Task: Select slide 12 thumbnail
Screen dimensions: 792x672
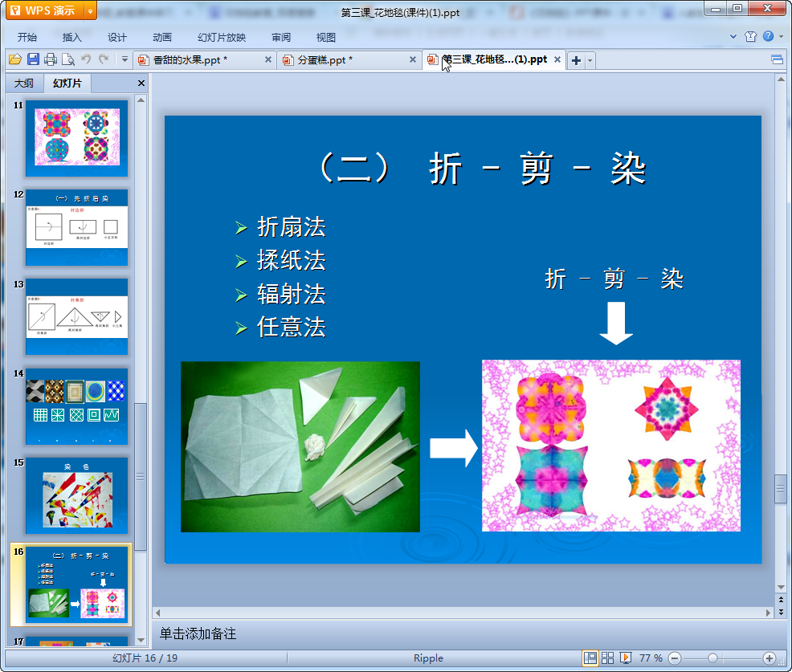Action: [x=77, y=227]
